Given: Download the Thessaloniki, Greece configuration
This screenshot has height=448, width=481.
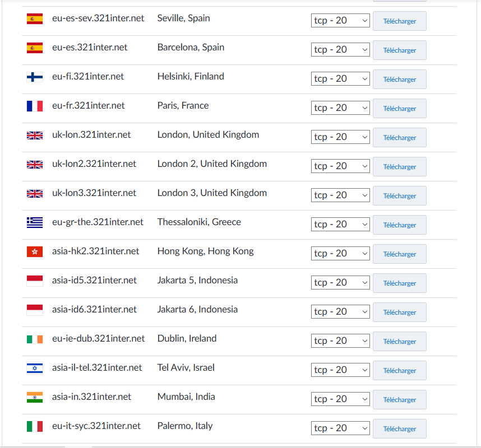Looking at the screenshot, I should [399, 225].
